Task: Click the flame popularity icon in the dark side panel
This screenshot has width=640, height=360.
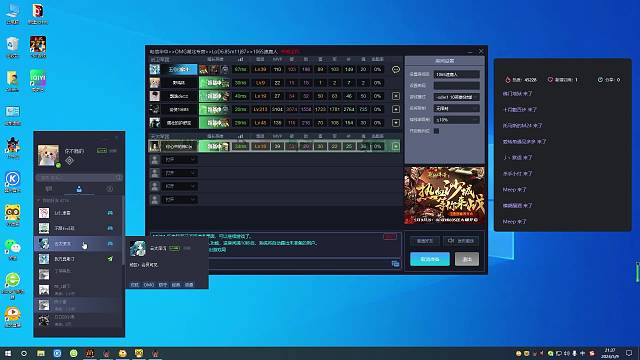Action: point(508,80)
